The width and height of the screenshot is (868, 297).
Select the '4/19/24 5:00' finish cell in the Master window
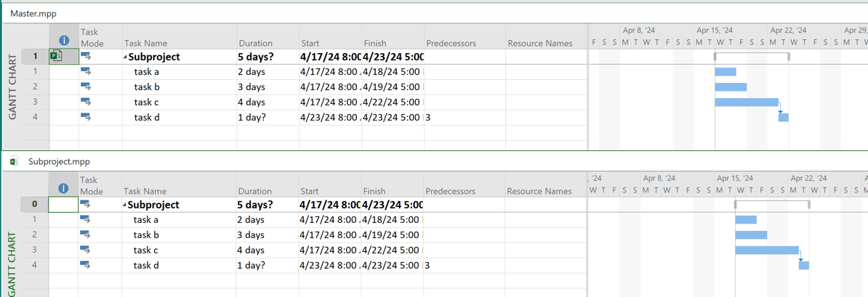tap(393, 87)
